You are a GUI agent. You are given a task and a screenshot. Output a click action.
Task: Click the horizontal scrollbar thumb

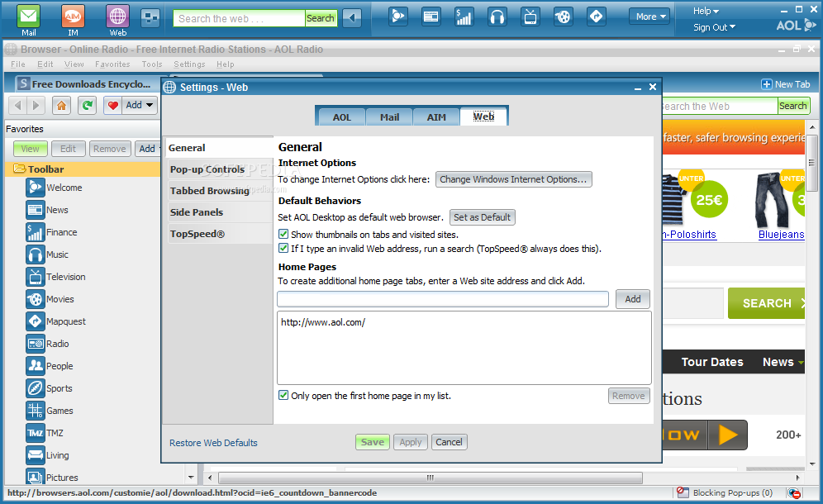click(431, 478)
